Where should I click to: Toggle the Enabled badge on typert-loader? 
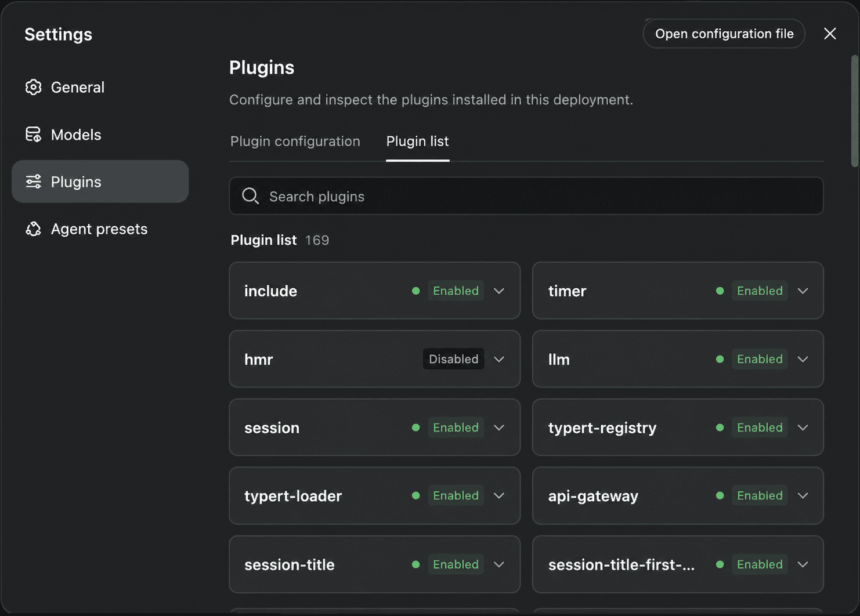[456, 496]
